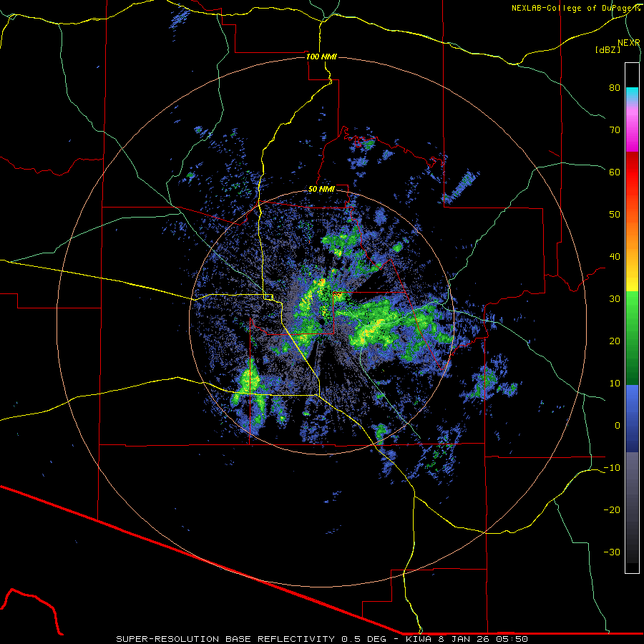Click the NEXR label above the scale
This screenshot has width=644, height=644.
pyautogui.click(x=629, y=43)
